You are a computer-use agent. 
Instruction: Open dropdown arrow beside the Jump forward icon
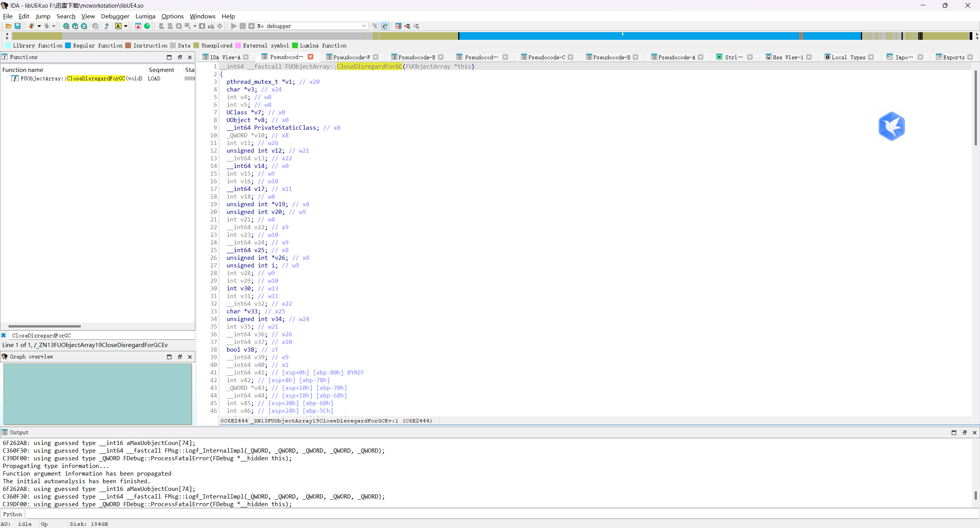(x=54, y=26)
